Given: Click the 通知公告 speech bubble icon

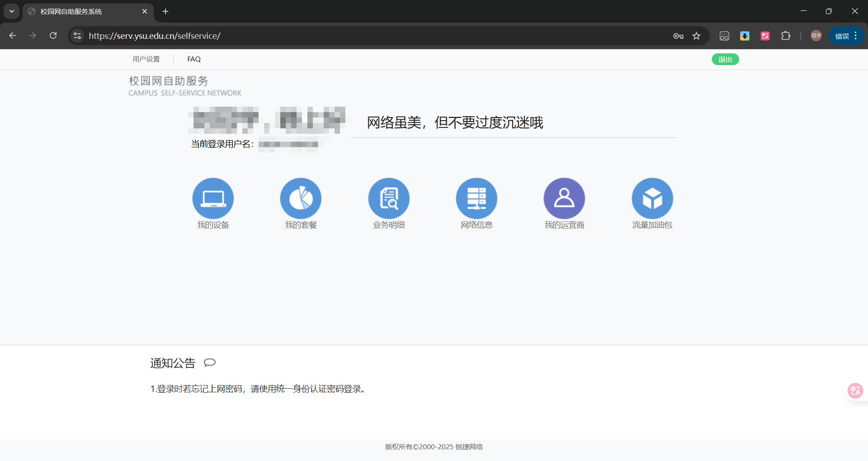Looking at the screenshot, I should (x=210, y=362).
